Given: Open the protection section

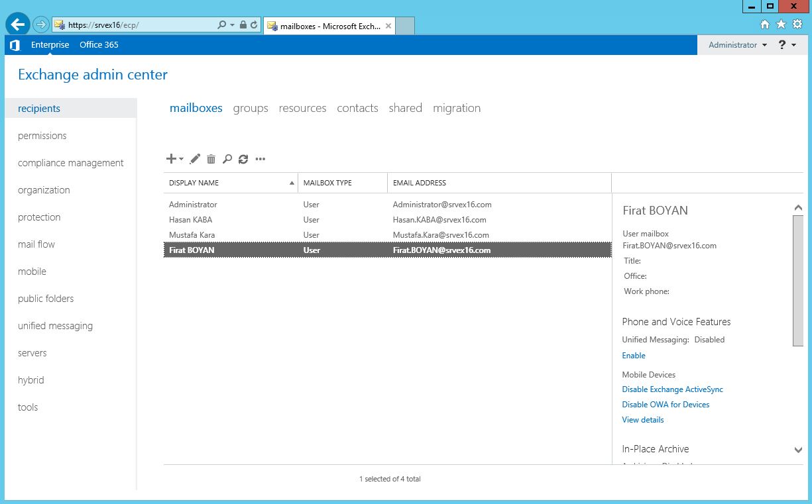Looking at the screenshot, I should coord(39,217).
